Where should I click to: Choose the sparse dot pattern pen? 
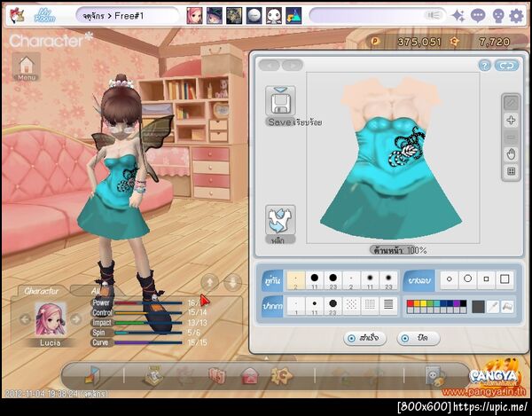click(351, 306)
